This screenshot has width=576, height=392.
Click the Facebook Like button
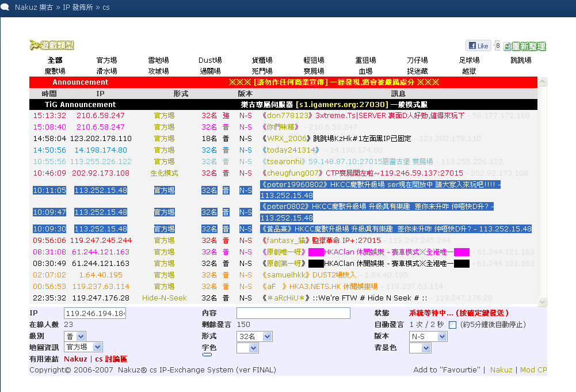[x=478, y=46]
